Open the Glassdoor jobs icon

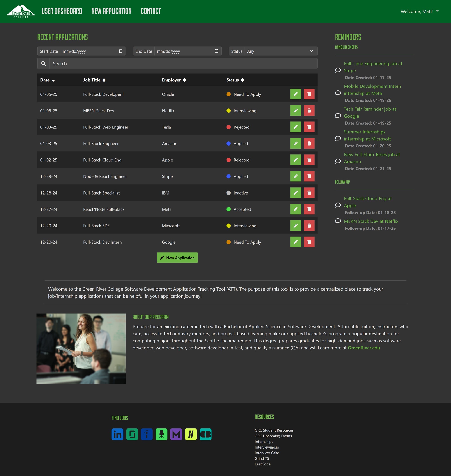click(x=132, y=434)
